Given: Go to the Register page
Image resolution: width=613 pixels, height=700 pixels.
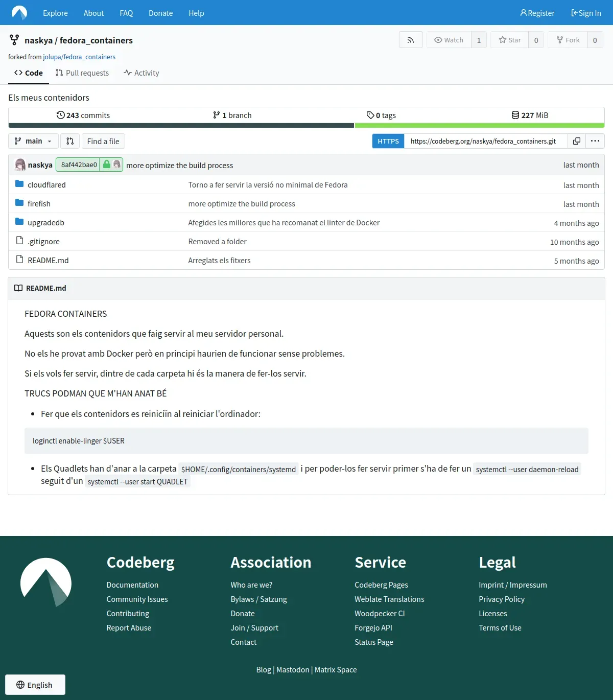Looking at the screenshot, I should (537, 13).
